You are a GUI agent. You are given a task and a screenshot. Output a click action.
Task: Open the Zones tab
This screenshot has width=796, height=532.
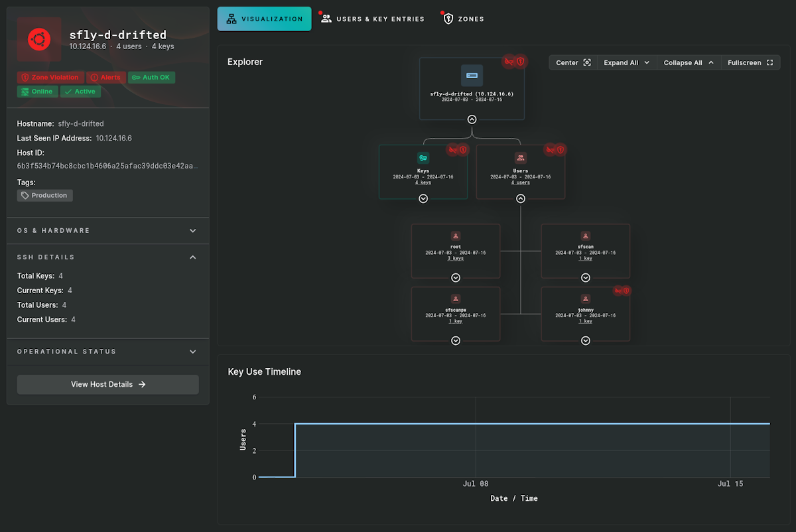(x=464, y=19)
